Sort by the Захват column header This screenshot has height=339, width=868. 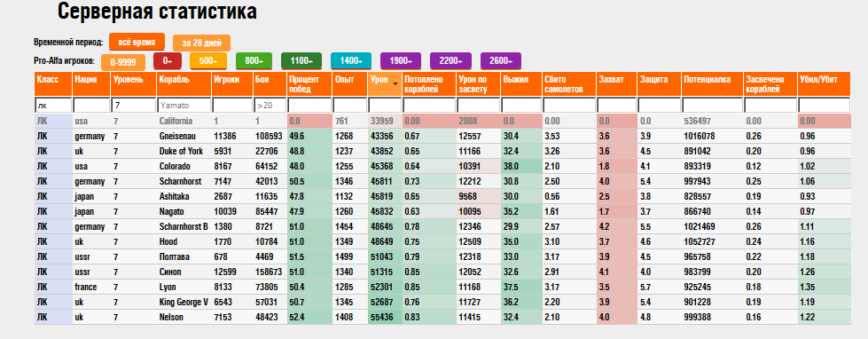(x=616, y=83)
